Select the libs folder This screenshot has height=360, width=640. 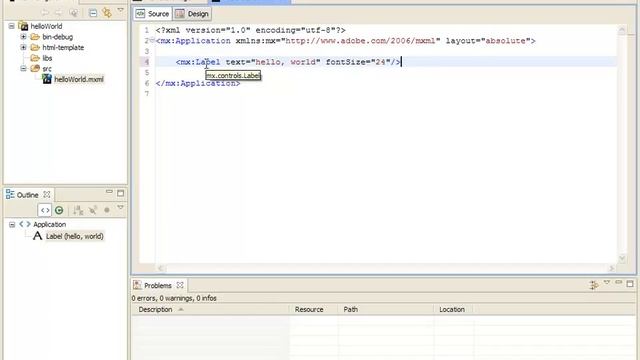point(47,58)
